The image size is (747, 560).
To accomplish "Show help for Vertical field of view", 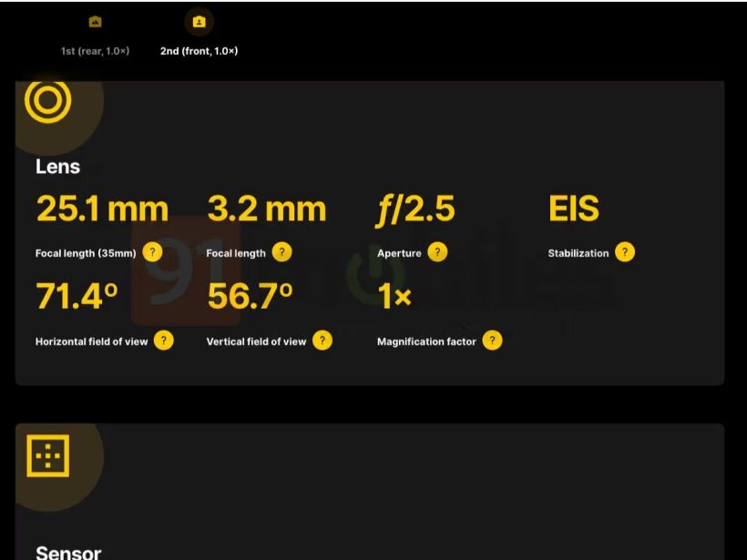I will coord(322,341).
